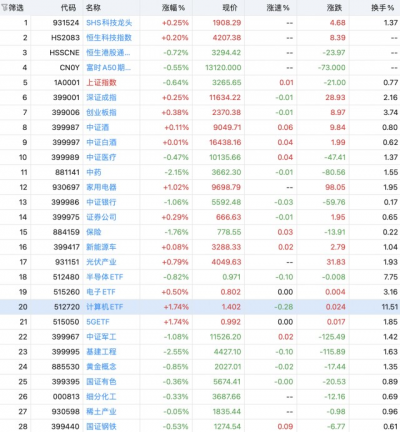Open 富时A50期 futures row
The width and height of the screenshot is (400, 432).
pos(108,68)
